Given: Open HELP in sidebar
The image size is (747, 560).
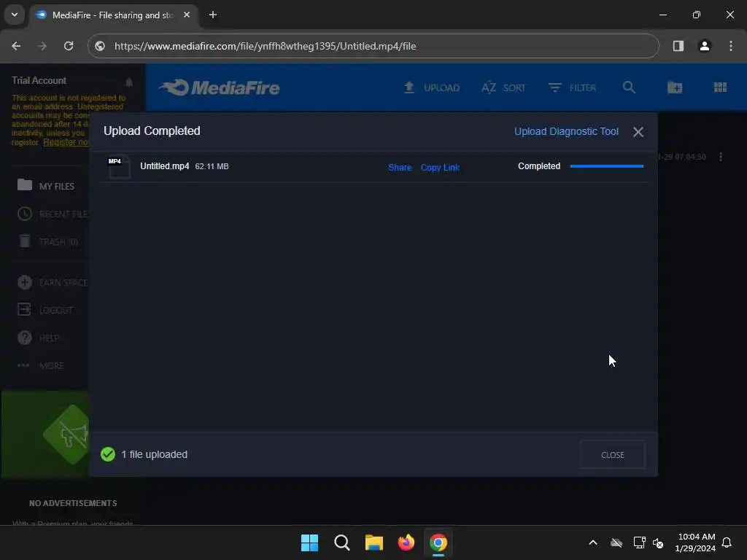Looking at the screenshot, I should (38, 338).
